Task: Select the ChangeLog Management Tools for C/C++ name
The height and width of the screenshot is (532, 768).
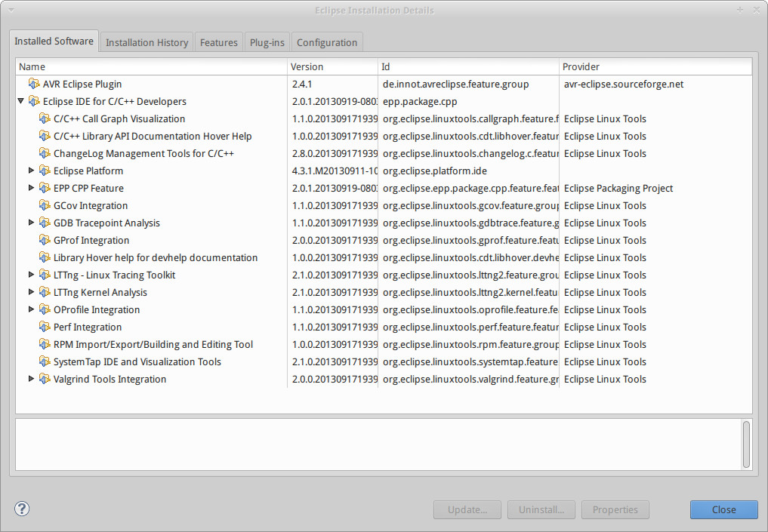Action: [x=144, y=154]
